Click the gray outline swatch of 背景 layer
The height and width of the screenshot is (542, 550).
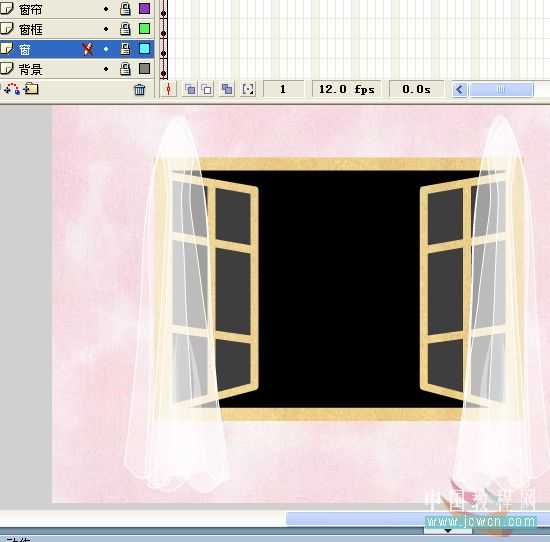(145, 68)
